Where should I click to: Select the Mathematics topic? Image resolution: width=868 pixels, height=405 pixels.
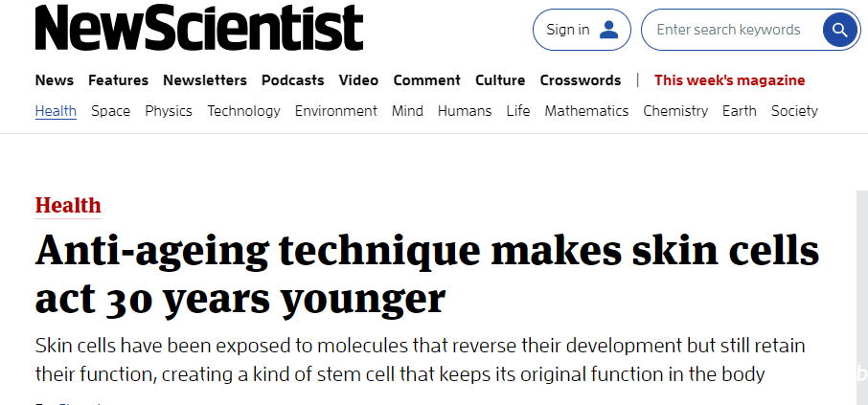586,111
